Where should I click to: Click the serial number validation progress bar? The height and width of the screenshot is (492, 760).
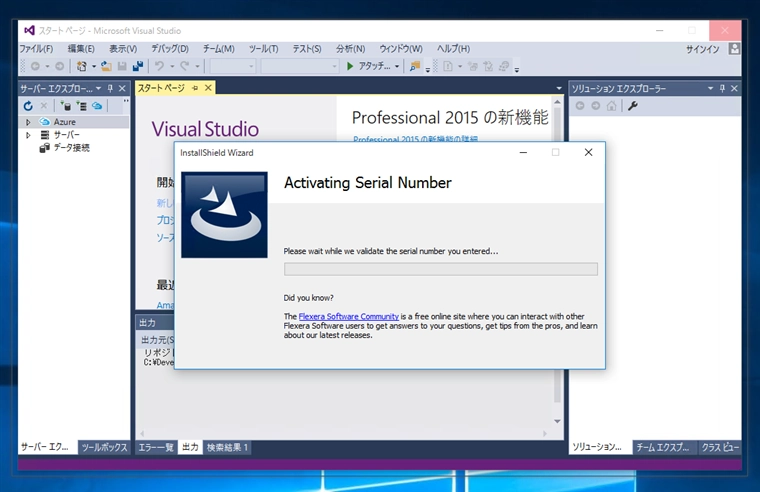(441, 269)
